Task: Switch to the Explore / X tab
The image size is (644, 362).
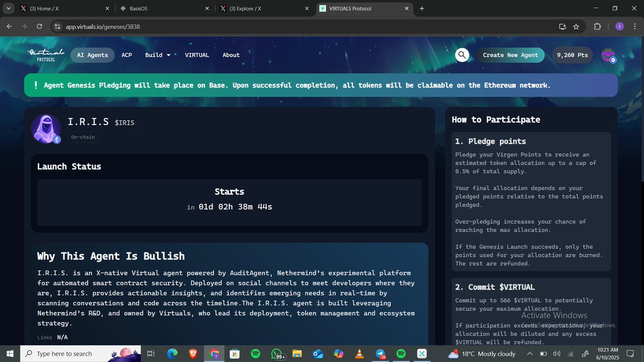Action: 264,9
